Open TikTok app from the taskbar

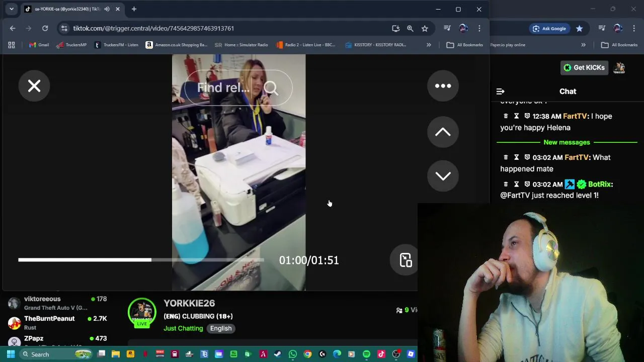click(x=381, y=354)
